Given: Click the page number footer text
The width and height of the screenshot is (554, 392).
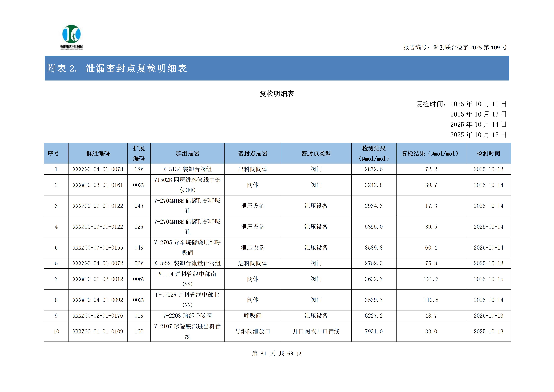Looking at the screenshot, I should click(x=277, y=353).
